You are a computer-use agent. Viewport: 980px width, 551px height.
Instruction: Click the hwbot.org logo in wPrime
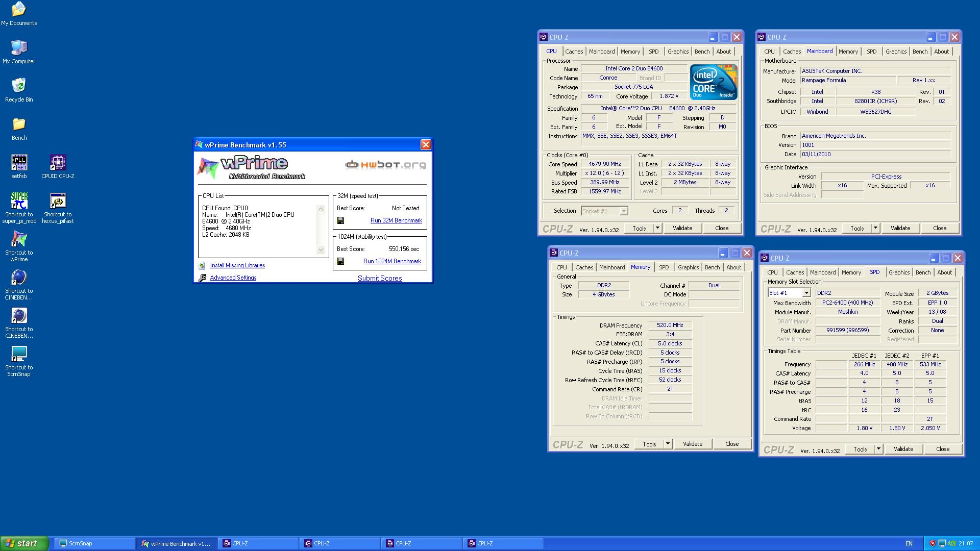385,164
